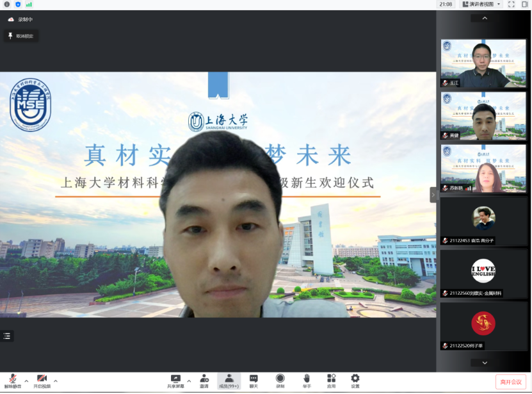
Task: Open the members list panel
Action: click(x=229, y=381)
